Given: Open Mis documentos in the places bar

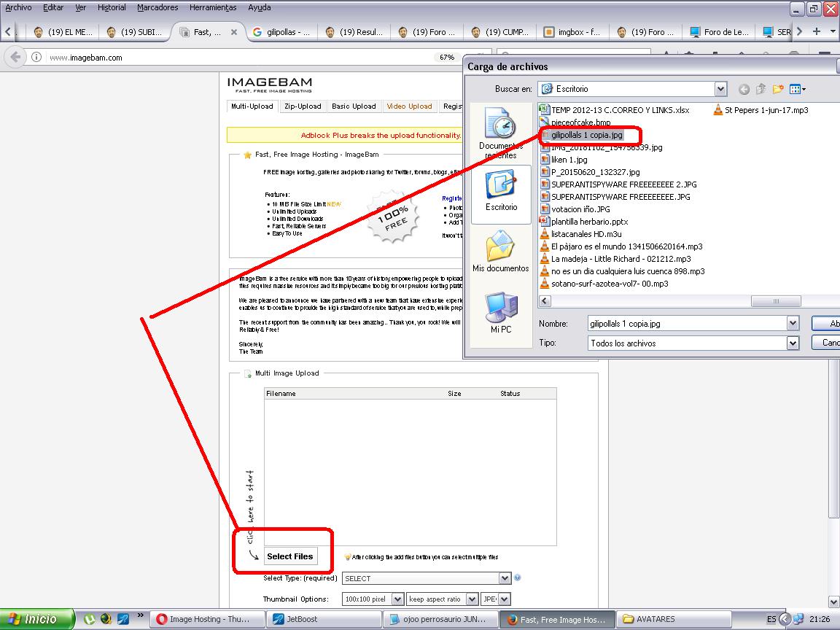Looking at the screenshot, I should (501, 252).
